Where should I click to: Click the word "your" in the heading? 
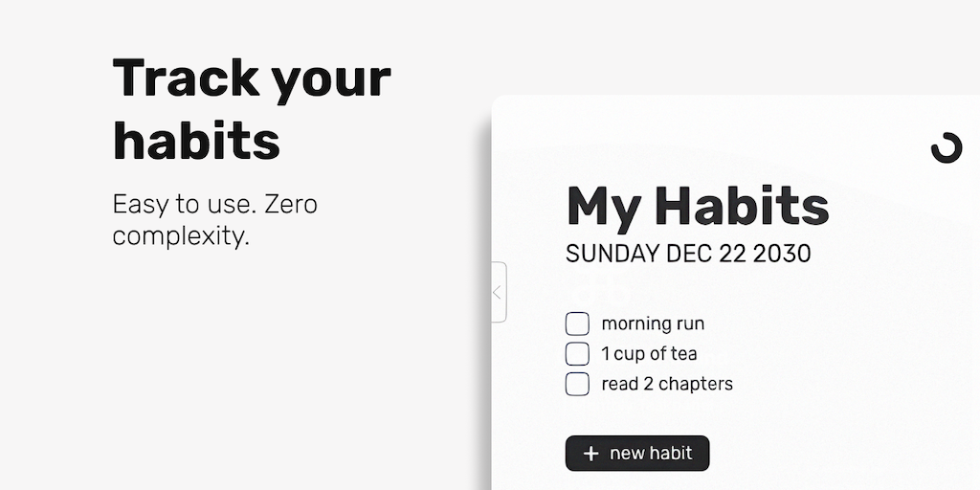click(x=330, y=80)
